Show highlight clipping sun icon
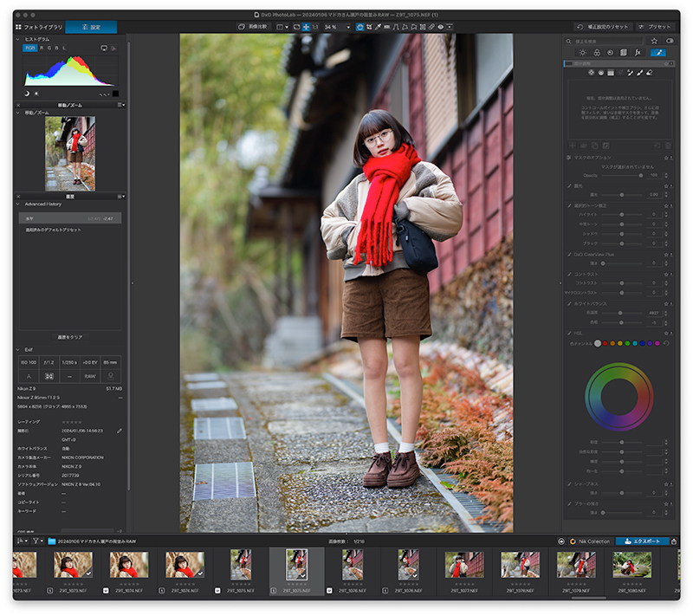Screen dimensions: 693x616 36,94
